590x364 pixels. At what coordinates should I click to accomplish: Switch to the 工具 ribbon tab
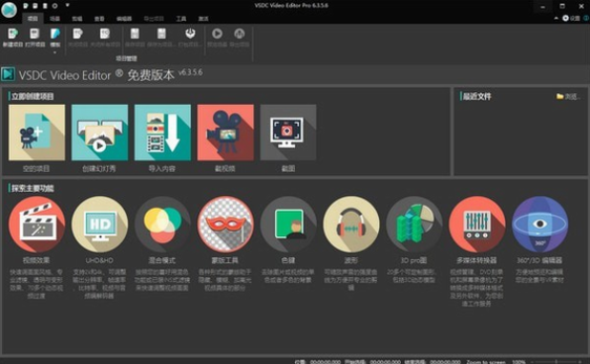tap(181, 19)
